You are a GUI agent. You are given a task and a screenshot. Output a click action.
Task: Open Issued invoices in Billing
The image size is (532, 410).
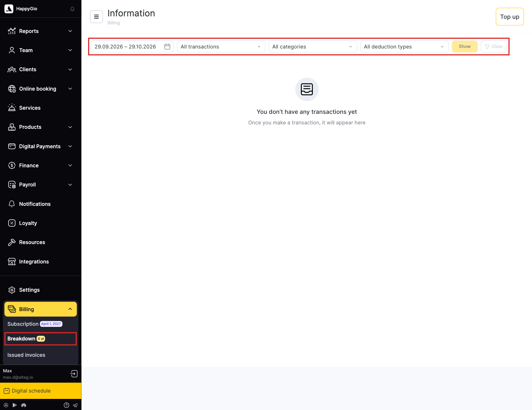(26, 355)
